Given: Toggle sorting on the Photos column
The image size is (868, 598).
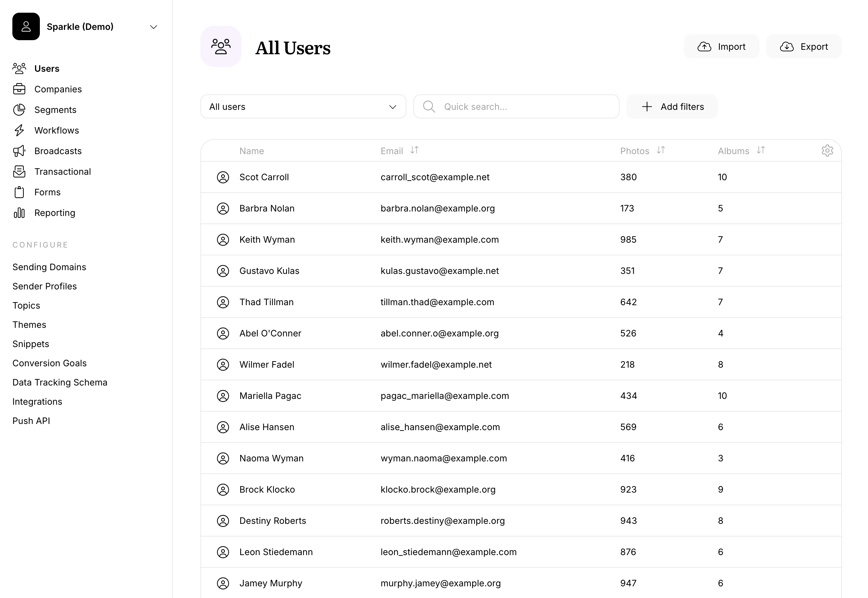Looking at the screenshot, I should (x=661, y=150).
